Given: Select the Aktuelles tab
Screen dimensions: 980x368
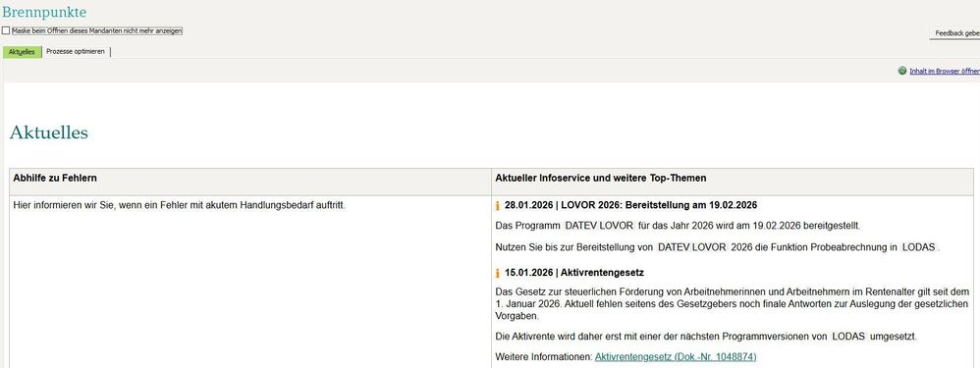Looking at the screenshot, I should tap(22, 52).
